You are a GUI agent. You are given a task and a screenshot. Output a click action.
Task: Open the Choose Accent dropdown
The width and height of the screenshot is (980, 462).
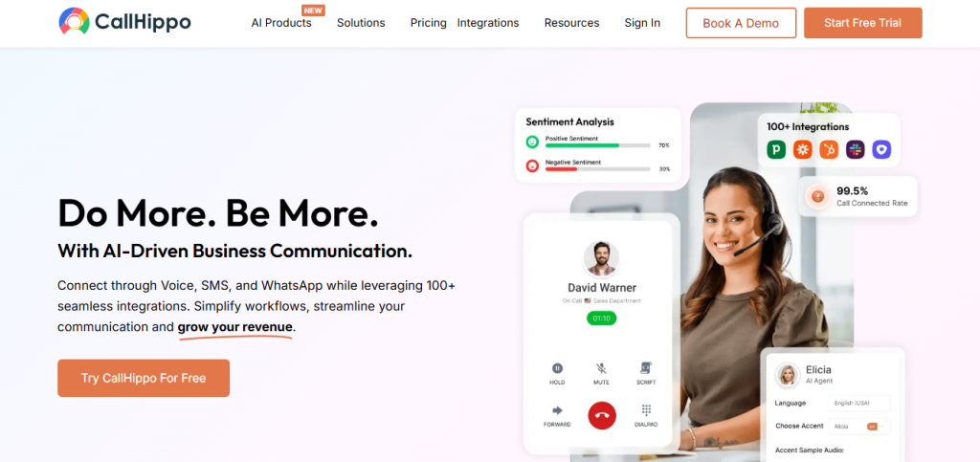coord(858,427)
